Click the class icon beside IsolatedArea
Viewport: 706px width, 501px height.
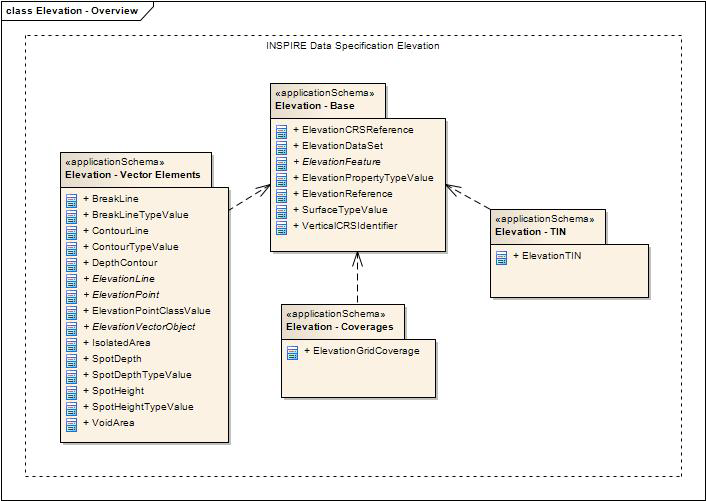(x=72, y=344)
